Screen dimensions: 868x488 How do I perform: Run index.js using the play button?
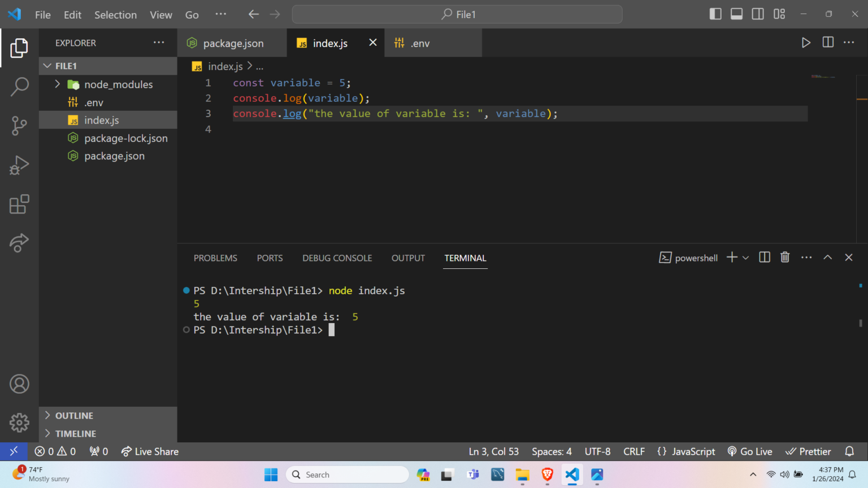click(806, 42)
